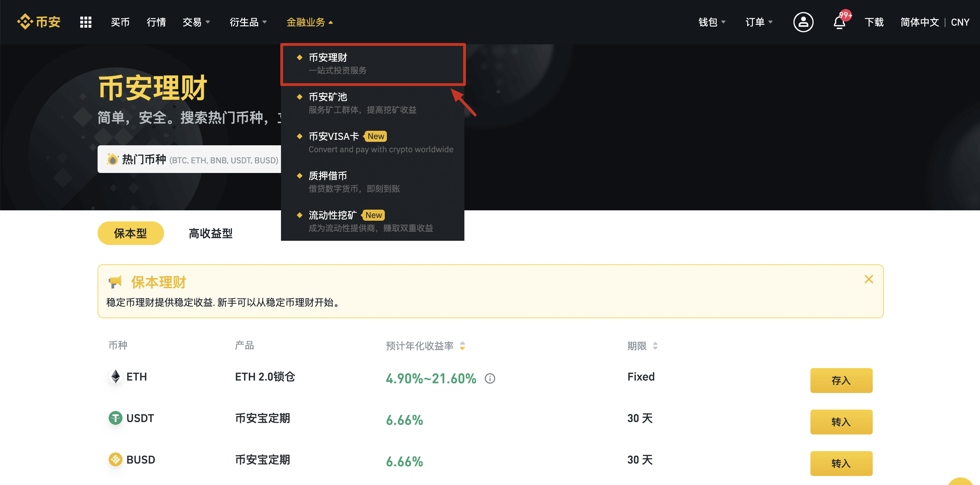The width and height of the screenshot is (980, 485).
Task: Select 币安VISA卡 menu entry
Action: (x=372, y=143)
